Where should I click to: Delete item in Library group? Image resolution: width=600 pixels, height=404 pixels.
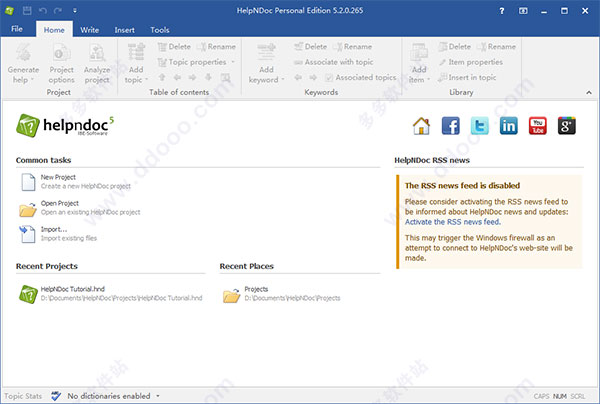pyautogui.click(x=455, y=47)
